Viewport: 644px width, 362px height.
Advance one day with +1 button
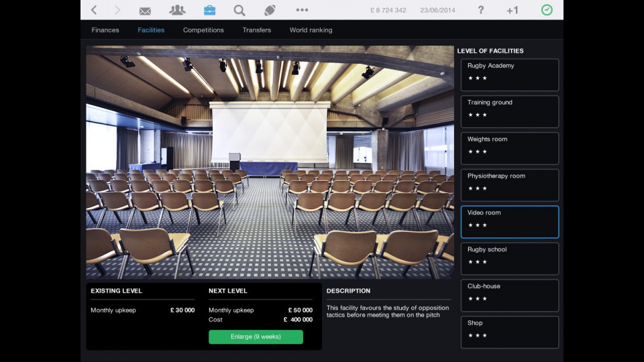512,10
